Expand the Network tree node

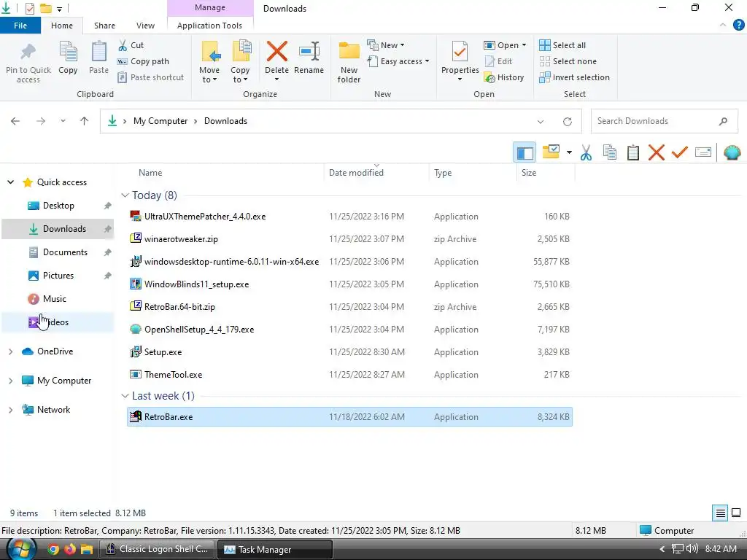click(x=10, y=410)
